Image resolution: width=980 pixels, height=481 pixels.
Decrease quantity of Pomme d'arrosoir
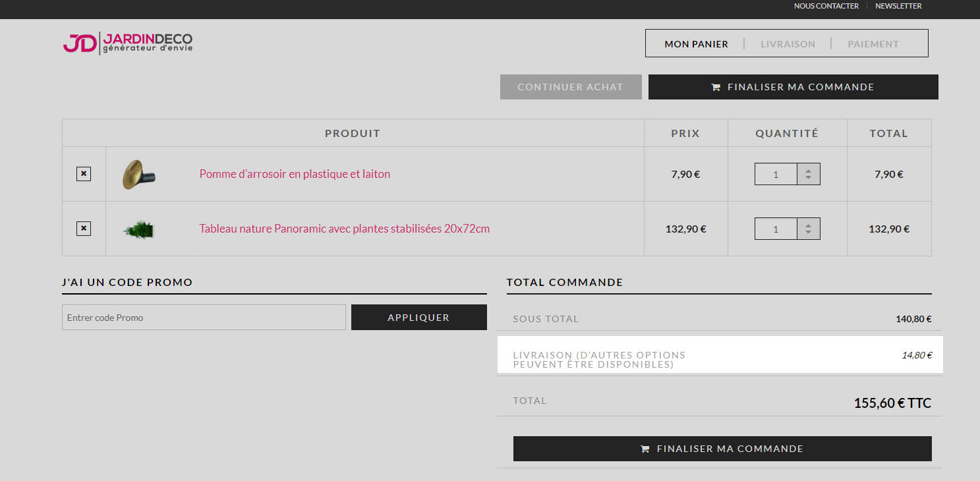(x=808, y=179)
